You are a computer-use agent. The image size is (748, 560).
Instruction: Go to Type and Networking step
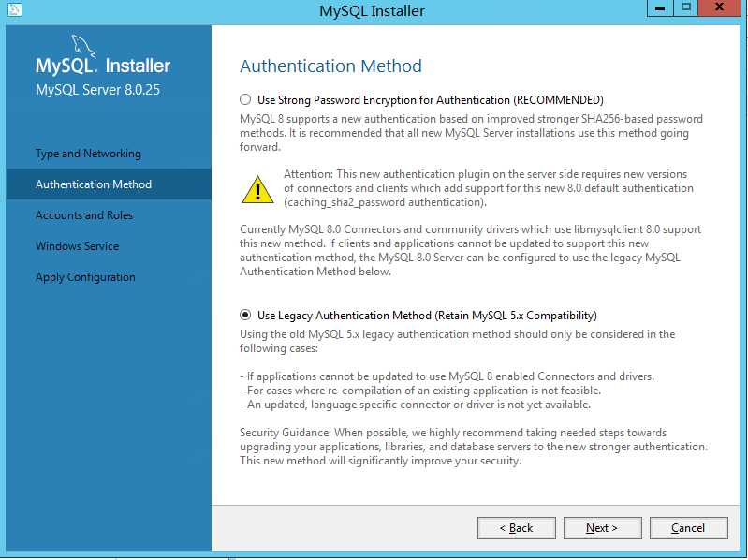coord(88,154)
